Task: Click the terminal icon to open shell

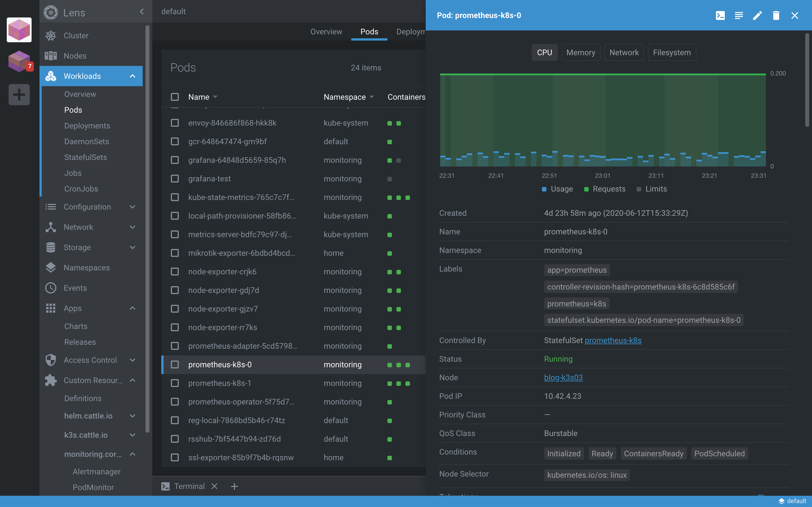Action: point(720,15)
